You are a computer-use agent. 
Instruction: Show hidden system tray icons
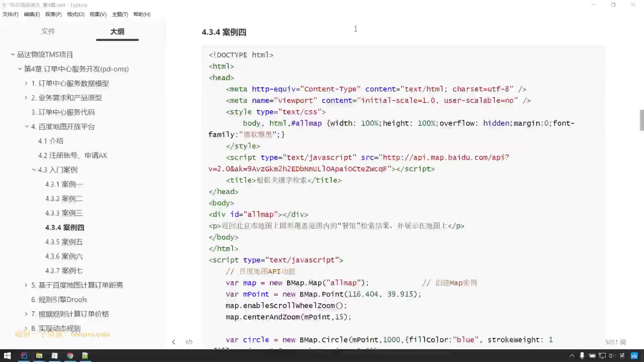(572, 356)
